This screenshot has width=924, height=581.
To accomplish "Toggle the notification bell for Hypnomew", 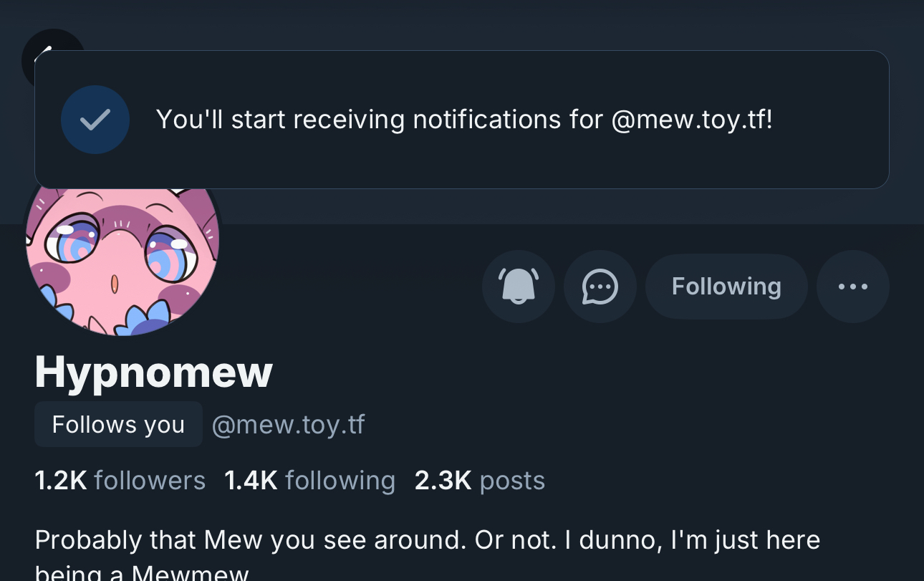I will point(518,287).
